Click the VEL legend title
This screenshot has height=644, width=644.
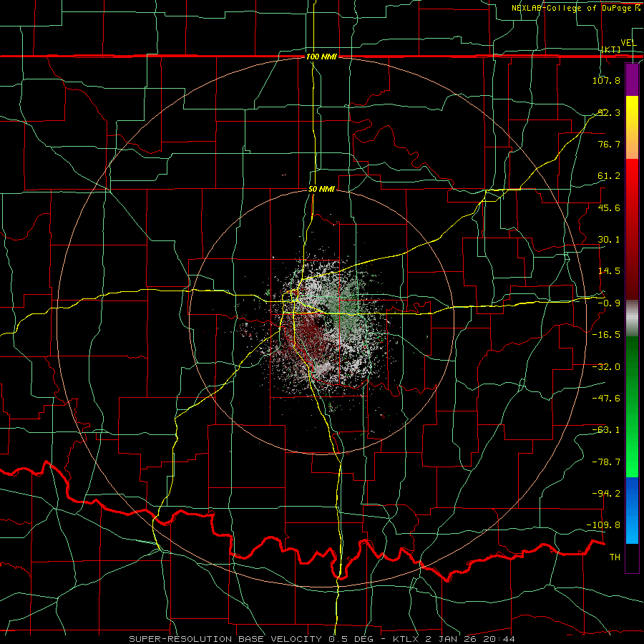coord(628,43)
